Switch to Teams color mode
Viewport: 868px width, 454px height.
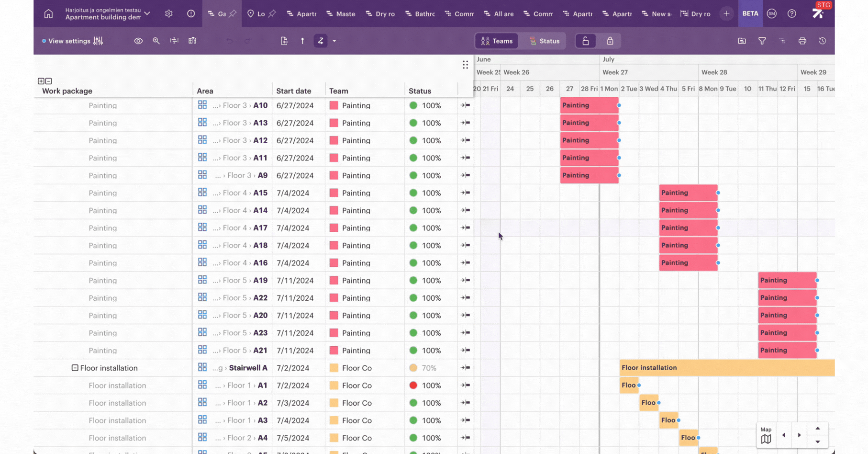click(497, 41)
